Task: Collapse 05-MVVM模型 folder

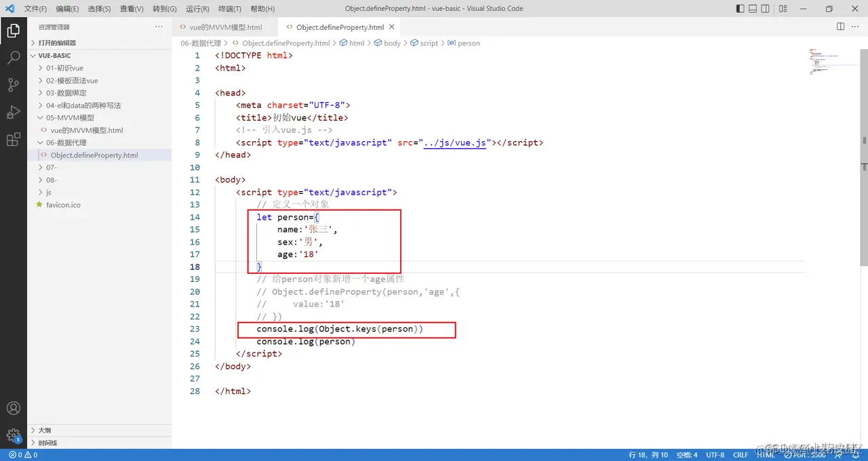Action: 100,117
